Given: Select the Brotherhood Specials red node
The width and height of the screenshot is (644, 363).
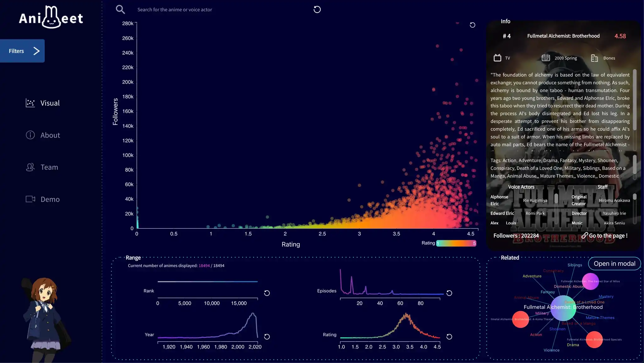Looking at the screenshot, I should 594,340.
